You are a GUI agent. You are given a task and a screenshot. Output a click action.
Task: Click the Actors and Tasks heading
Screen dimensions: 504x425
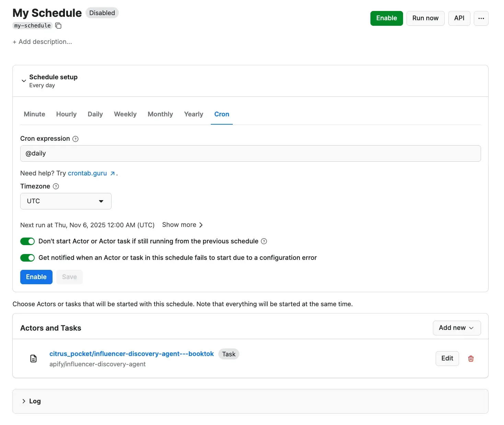(51, 328)
